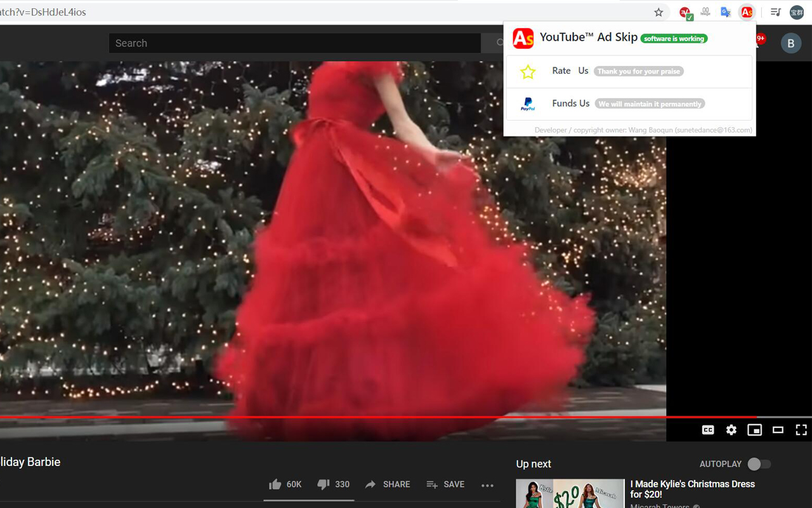
Task: Bookmark this page with the star icon
Action: coord(658,12)
